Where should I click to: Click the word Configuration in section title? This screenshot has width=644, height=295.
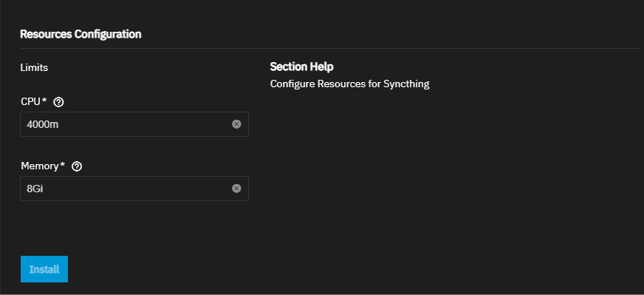pos(108,34)
